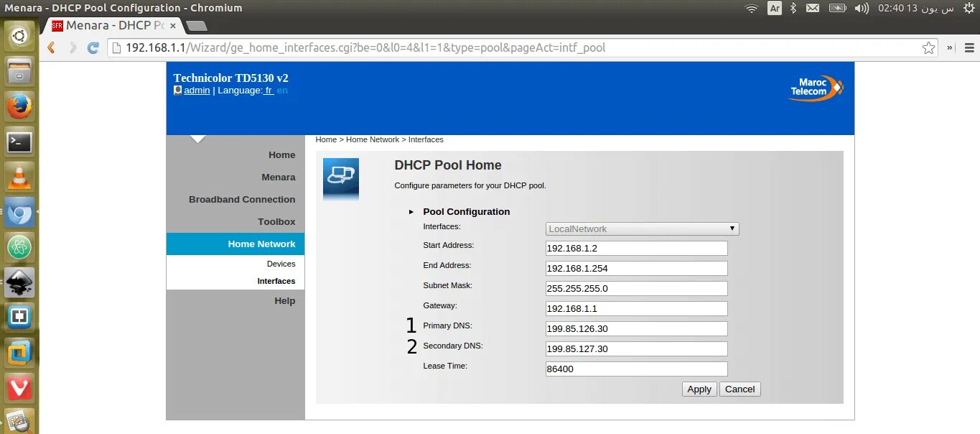Click the Interfaces breadcrumb link
This screenshot has width=980, height=434.
tap(426, 139)
